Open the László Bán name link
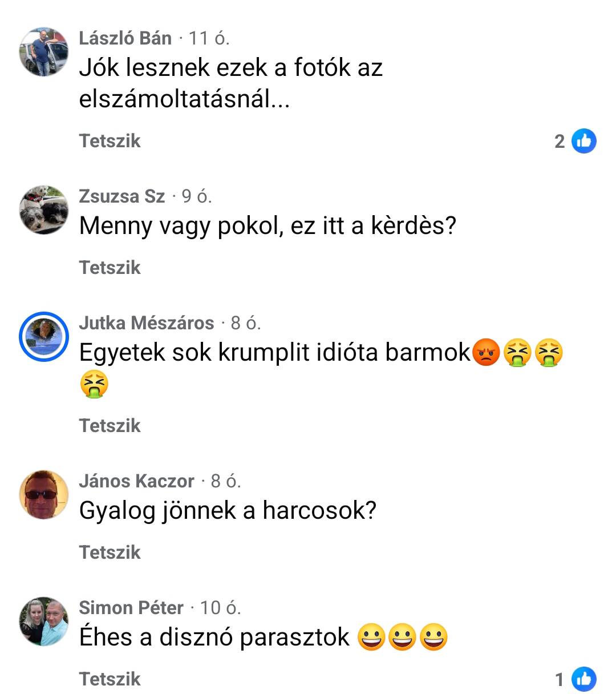The width and height of the screenshot is (616, 698). pos(125,38)
